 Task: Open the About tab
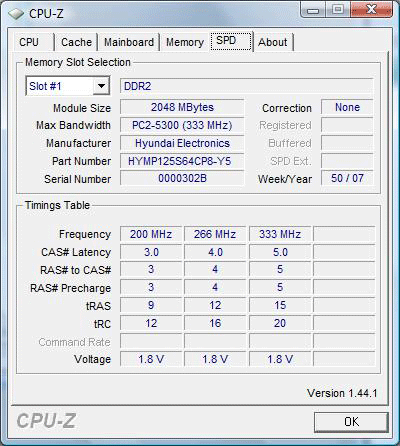click(273, 42)
